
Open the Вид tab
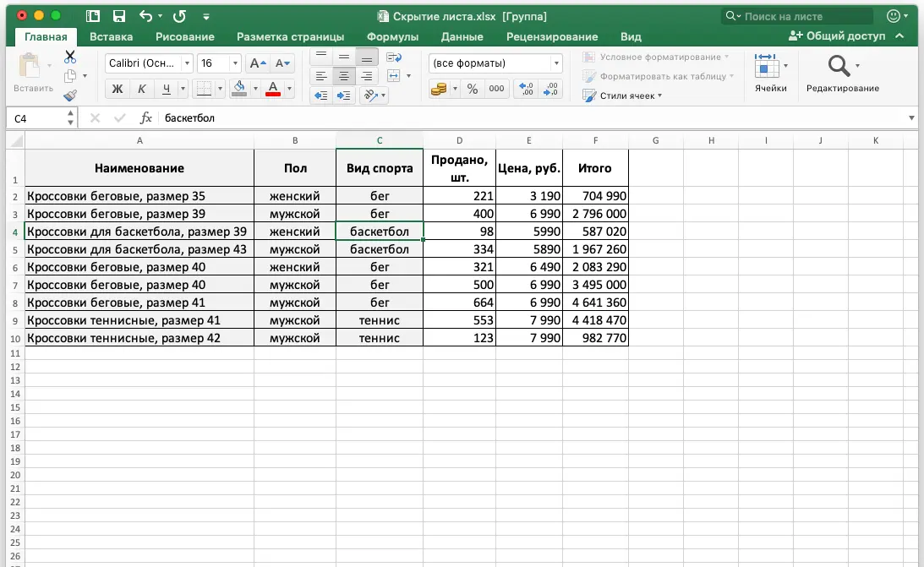[x=631, y=36]
